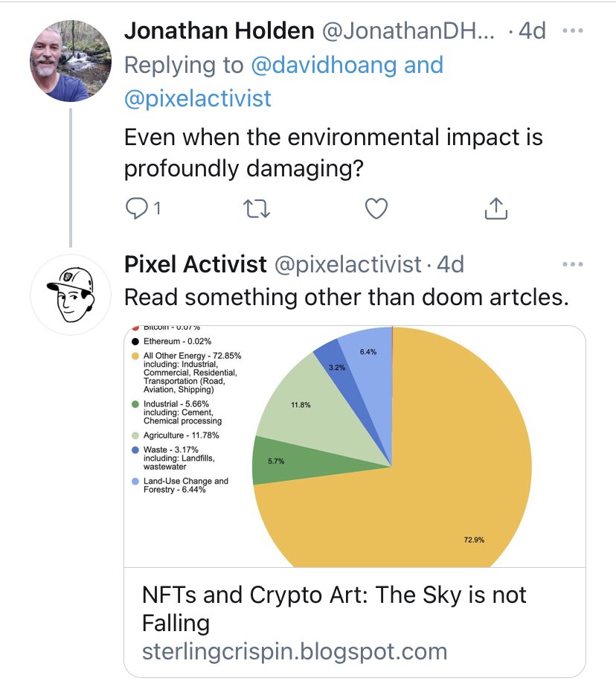Open more options on Pixel Activist's tweet
Image resolution: width=616 pixels, height=681 pixels.
click(573, 264)
